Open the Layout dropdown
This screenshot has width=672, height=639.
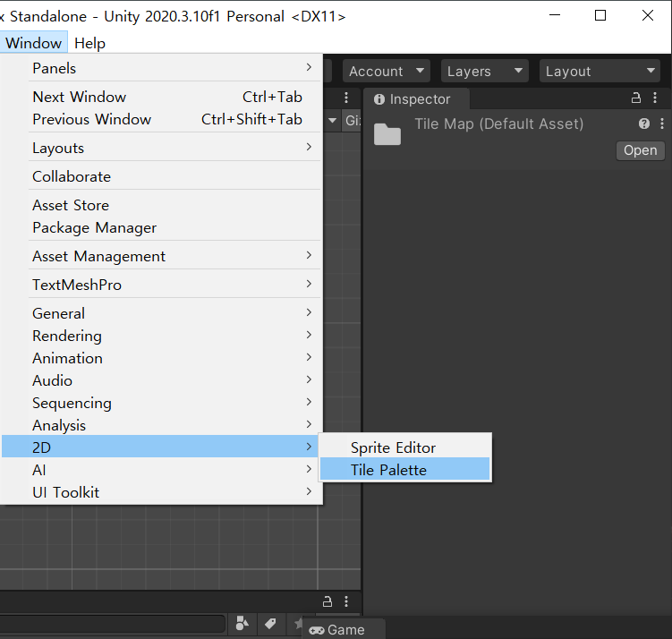pyautogui.click(x=600, y=71)
